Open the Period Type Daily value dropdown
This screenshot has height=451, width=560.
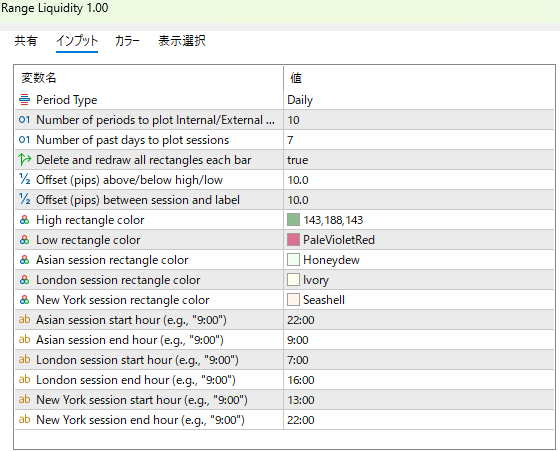click(x=419, y=100)
